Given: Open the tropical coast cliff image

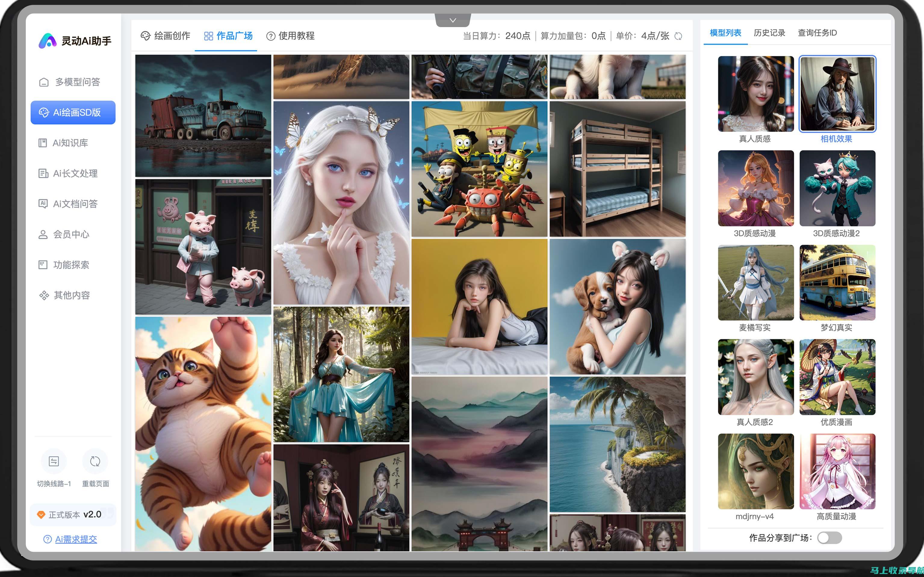Looking at the screenshot, I should [x=618, y=444].
